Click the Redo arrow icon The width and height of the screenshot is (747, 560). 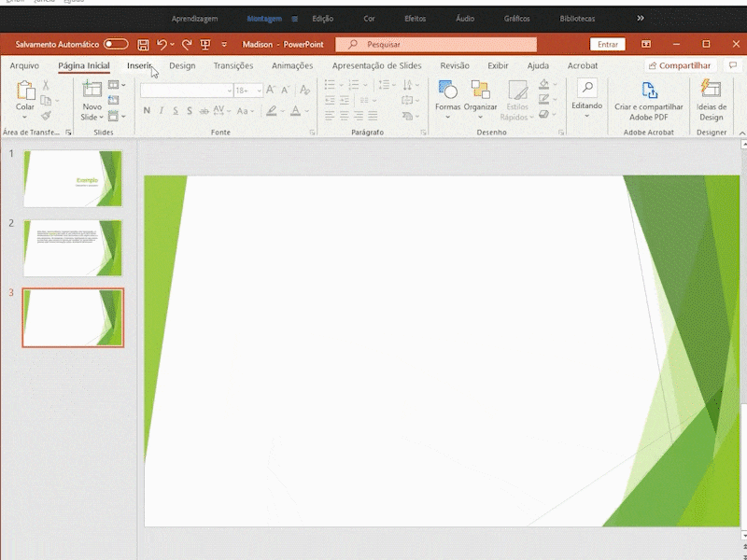pyautogui.click(x=187, y=45)
